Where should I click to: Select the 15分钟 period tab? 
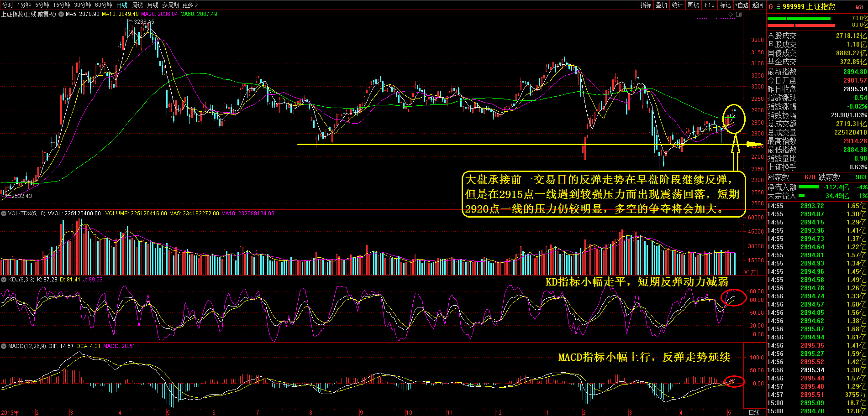(62, 5)
